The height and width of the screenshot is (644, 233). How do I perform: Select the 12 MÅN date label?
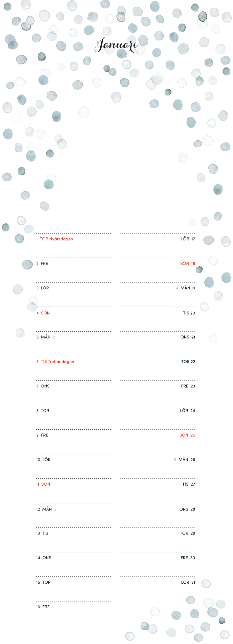pos(44,509)
